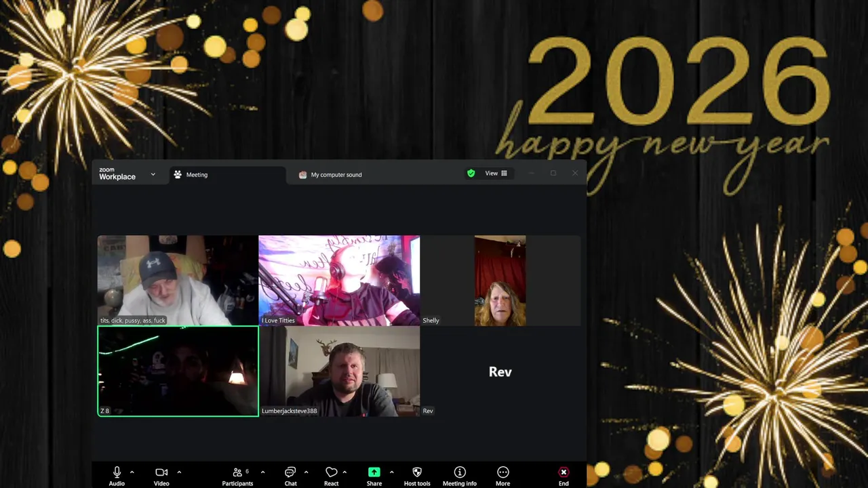Select the video tile of man in the cap

click(178, 281)
